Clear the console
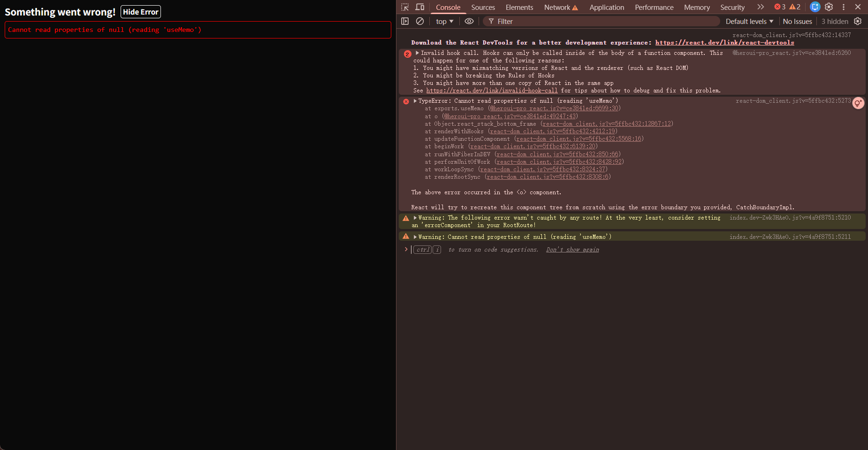The image size is (868, 450). pos(420,21)
